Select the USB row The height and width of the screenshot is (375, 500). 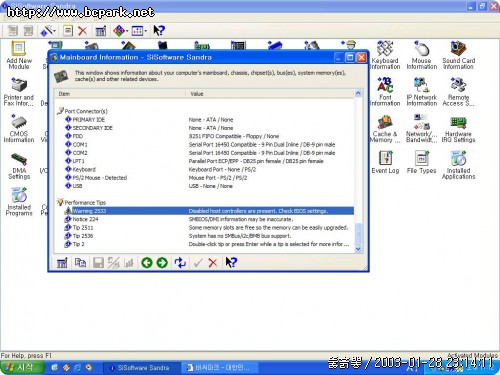coord(204,186)
